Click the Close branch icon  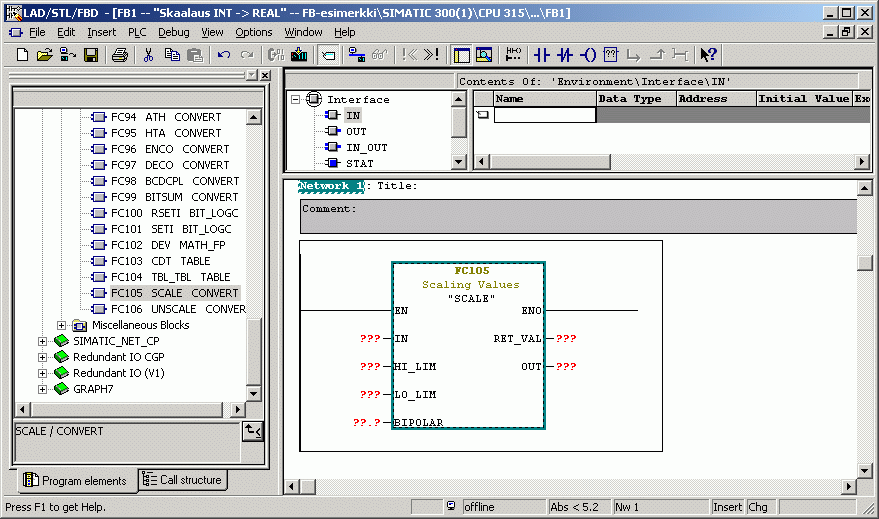[656, 55]
